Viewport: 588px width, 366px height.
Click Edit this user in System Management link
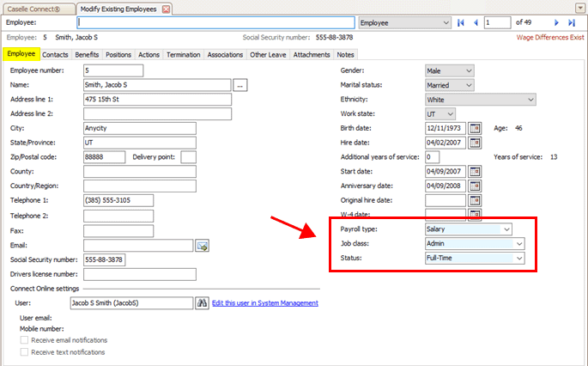(265, 302)
